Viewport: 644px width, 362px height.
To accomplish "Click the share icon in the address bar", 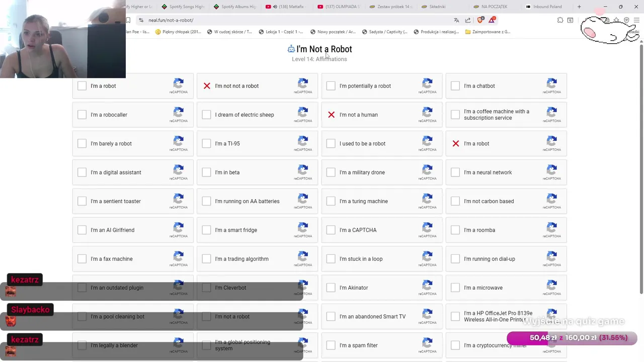I will (468, 20).
